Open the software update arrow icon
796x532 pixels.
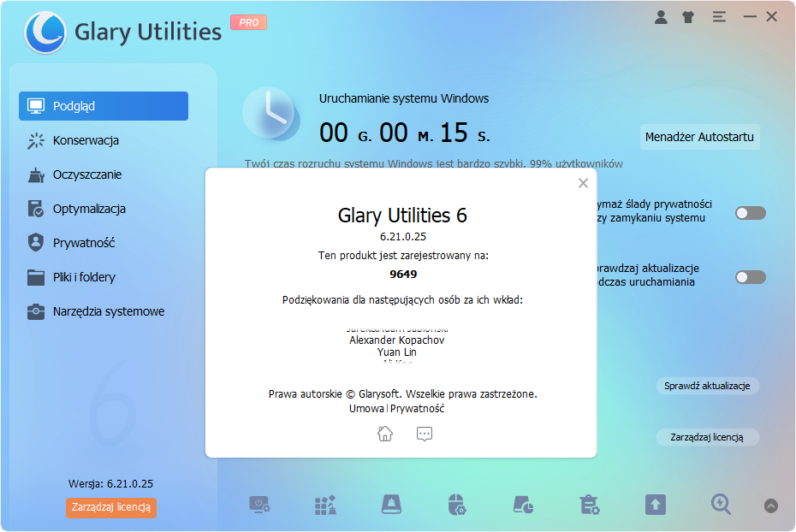point(656,505)
